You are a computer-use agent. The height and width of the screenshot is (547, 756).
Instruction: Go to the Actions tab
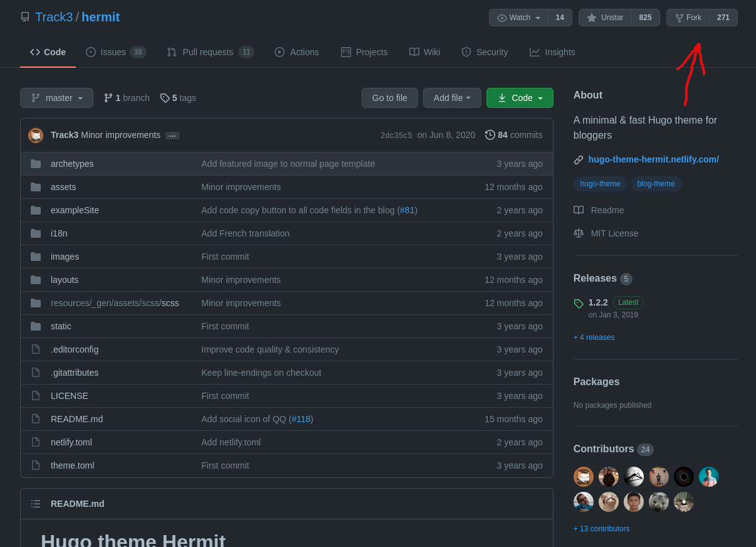pyautogui.click(x=297, y=52)
